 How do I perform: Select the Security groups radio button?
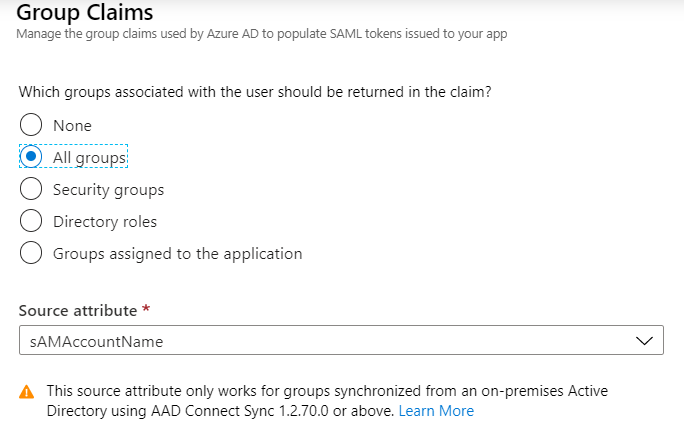coord(31,190)
